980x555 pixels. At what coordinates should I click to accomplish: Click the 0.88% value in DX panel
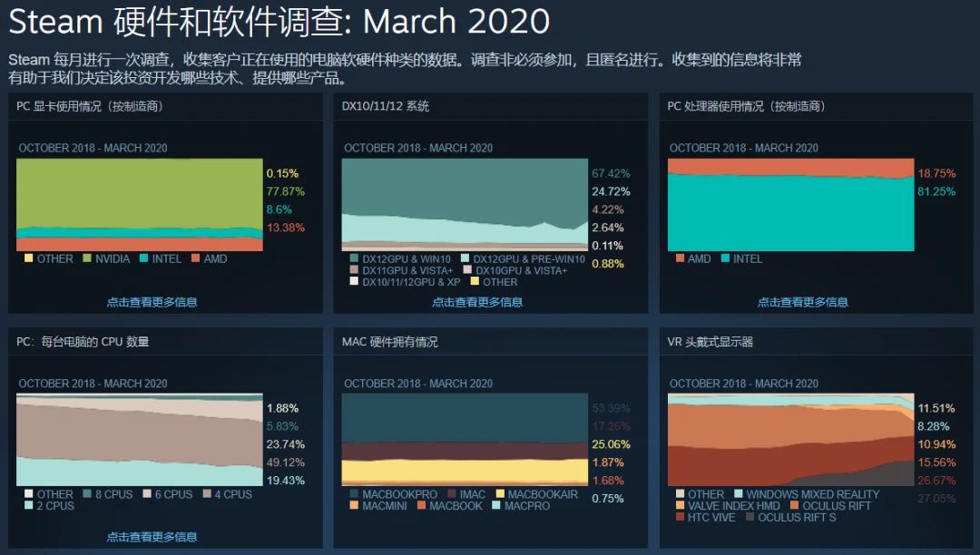click(x=608, y=264)
